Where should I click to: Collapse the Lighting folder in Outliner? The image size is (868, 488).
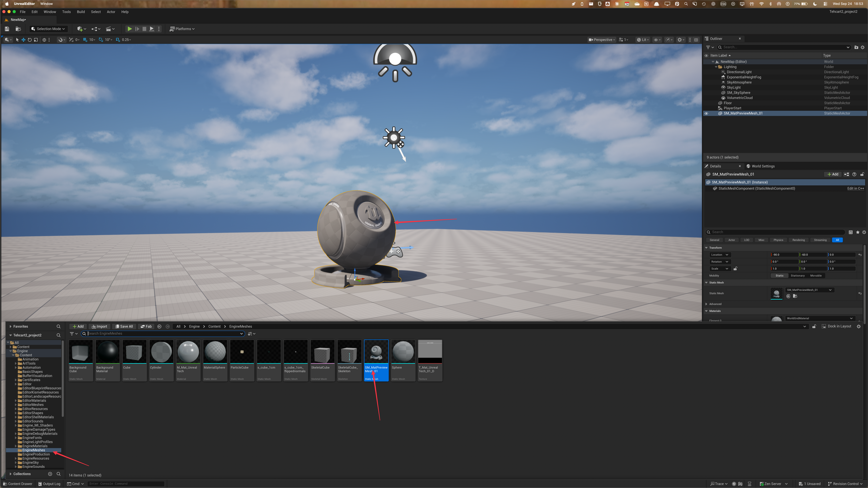[716, 67]
